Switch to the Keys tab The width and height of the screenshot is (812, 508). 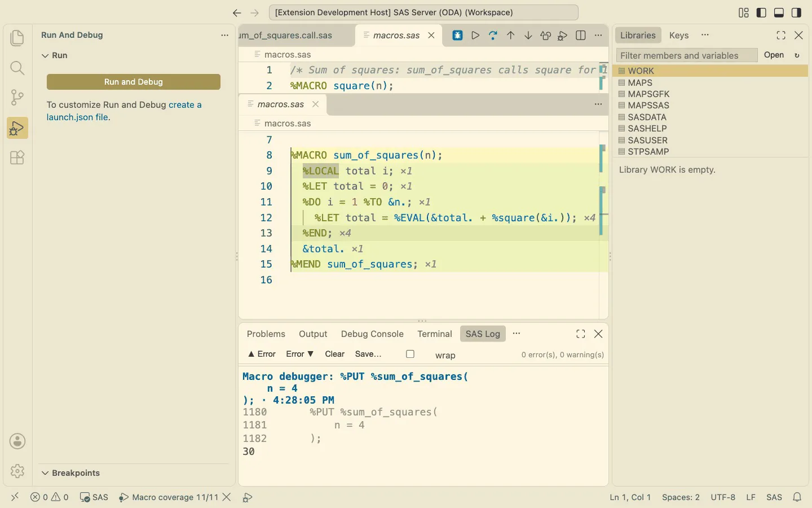click(x=679, y=36)
